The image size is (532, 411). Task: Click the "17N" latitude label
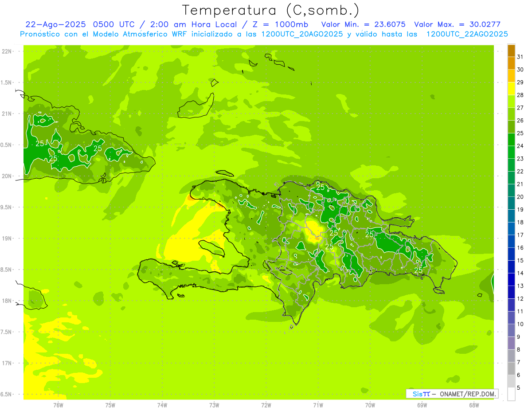[7, 363]
